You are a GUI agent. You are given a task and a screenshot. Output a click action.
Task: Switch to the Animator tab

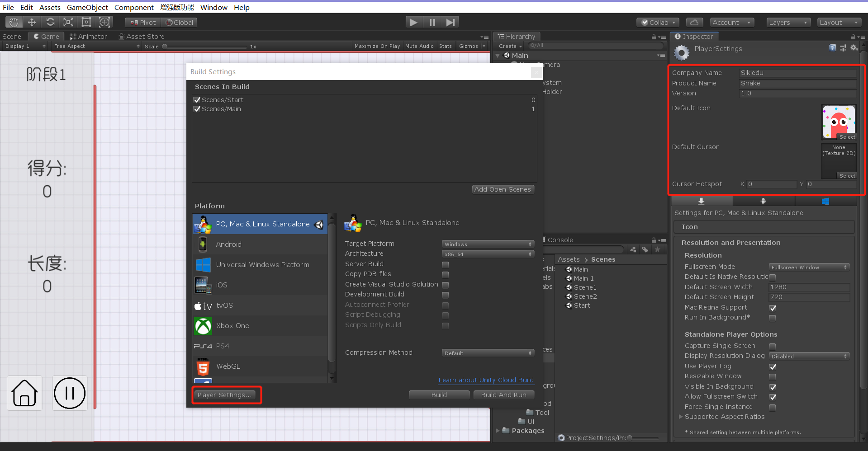coord(89,37)
